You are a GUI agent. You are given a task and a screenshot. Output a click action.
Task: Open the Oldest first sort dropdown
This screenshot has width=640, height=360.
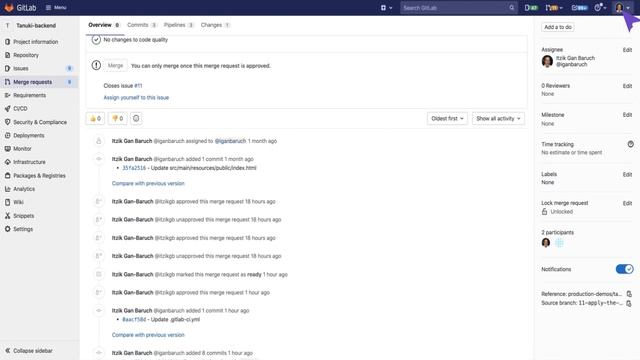tap(447, 118)
